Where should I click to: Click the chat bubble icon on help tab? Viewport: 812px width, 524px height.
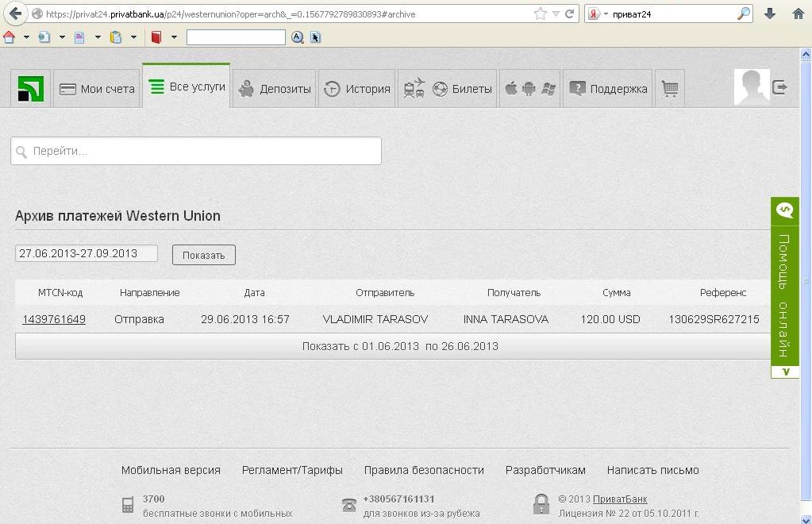(784, 210)
